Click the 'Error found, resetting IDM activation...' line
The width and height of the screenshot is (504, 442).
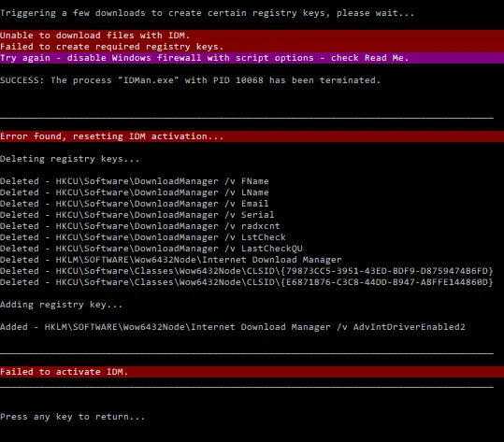coord(252,136)
